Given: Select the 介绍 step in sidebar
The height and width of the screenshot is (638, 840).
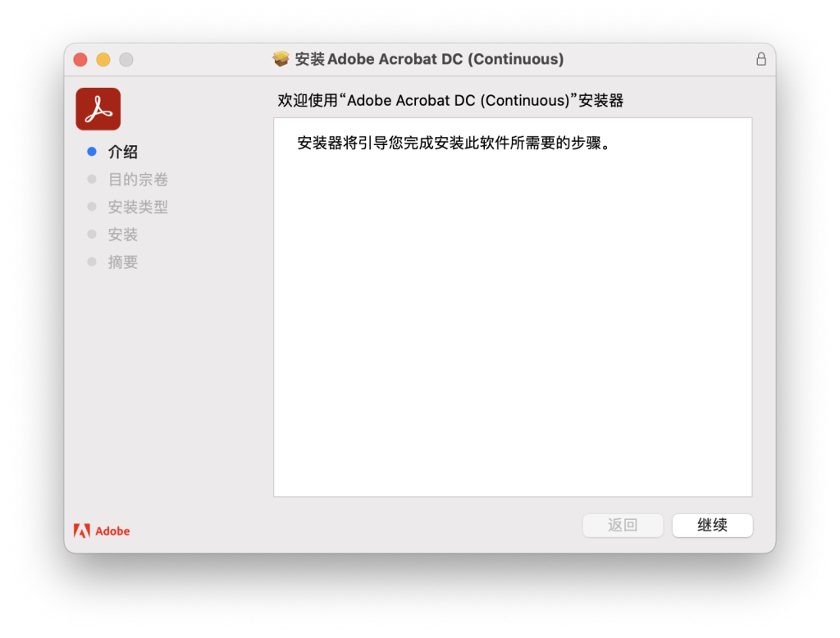Looking at the screenshot, I should click(x=123, y=152).
